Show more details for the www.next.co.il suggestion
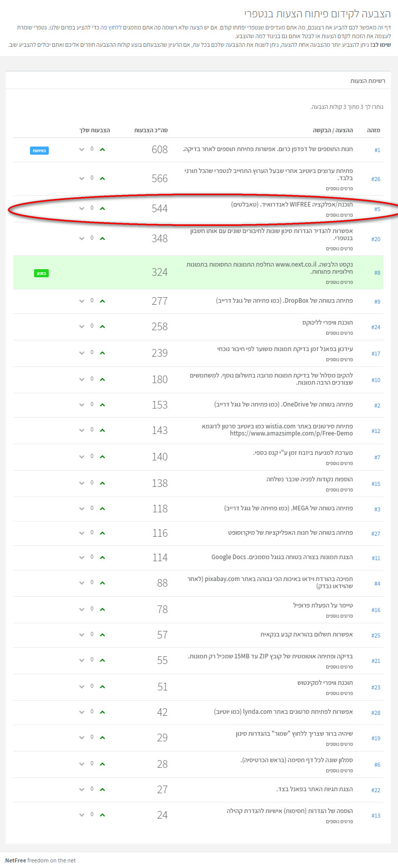The height and width of the screenshot is (868, 398). (339, 282)
